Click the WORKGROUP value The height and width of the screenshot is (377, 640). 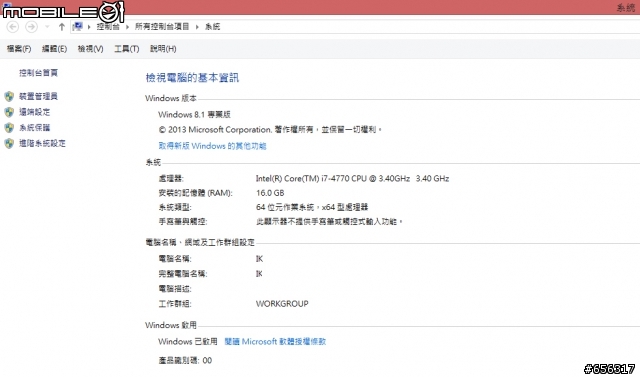(282, 304)
